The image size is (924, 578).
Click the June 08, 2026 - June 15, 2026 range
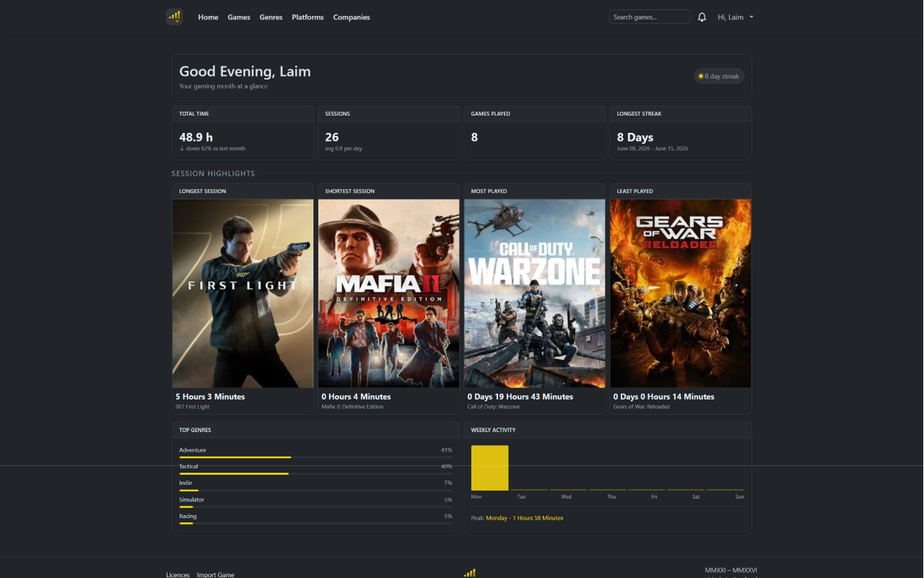653,149
